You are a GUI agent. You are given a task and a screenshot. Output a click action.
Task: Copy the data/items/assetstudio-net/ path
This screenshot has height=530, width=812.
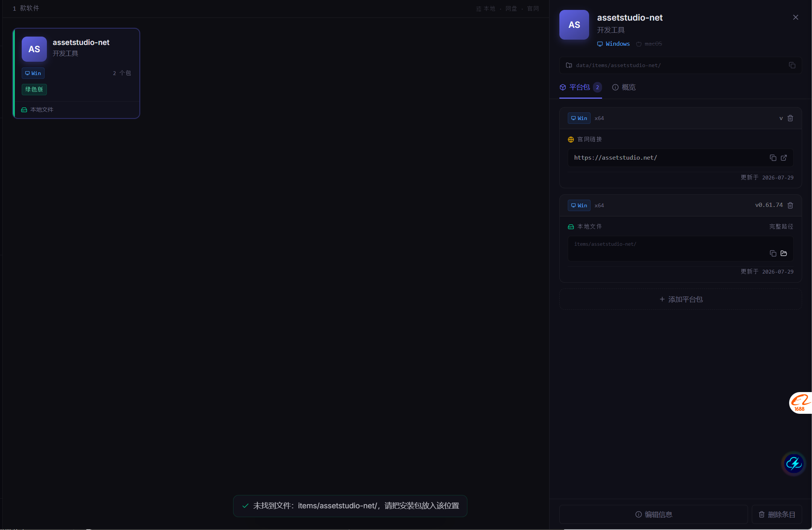pyautogui.click(x=792, y=65)
